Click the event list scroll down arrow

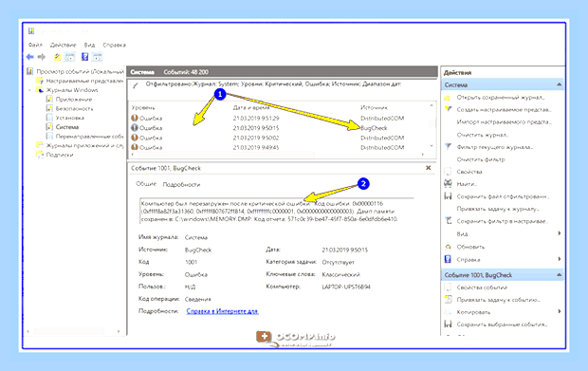(x=432, y=146)
